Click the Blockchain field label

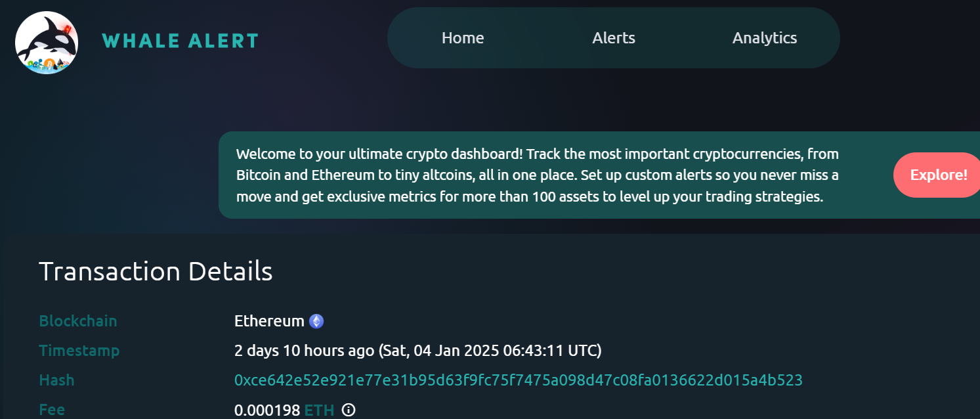click(78, 321)
